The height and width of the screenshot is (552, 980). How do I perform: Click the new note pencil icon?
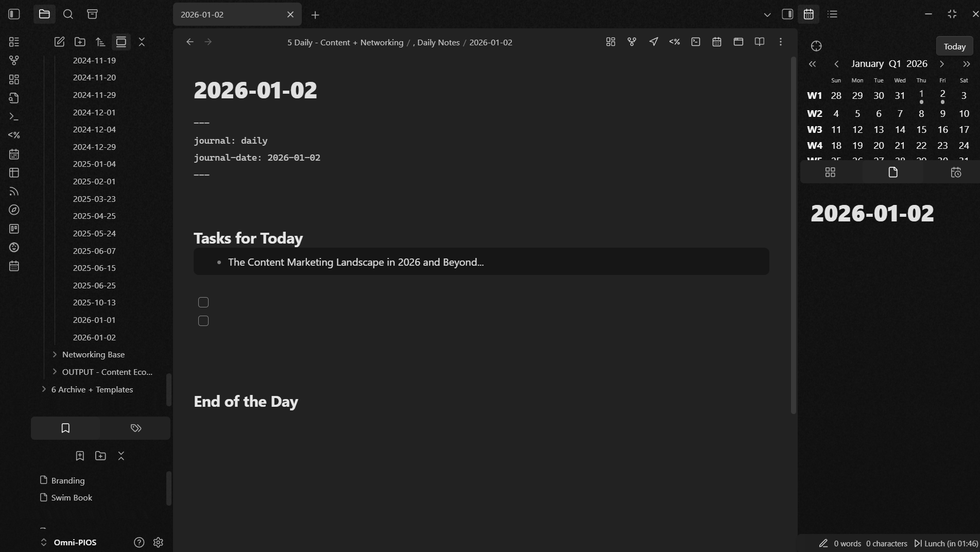[59, 42]
